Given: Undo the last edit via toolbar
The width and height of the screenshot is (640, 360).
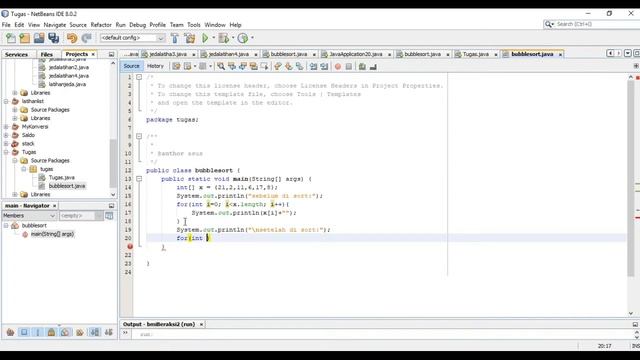Looking at the screenshot, I should pos(72,38).
